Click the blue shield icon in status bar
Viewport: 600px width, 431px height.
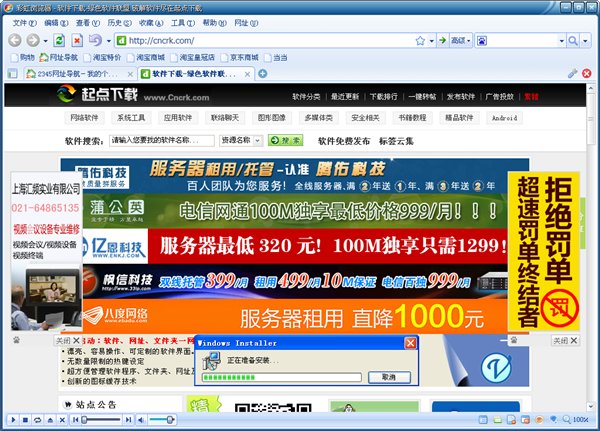[553, 420]
